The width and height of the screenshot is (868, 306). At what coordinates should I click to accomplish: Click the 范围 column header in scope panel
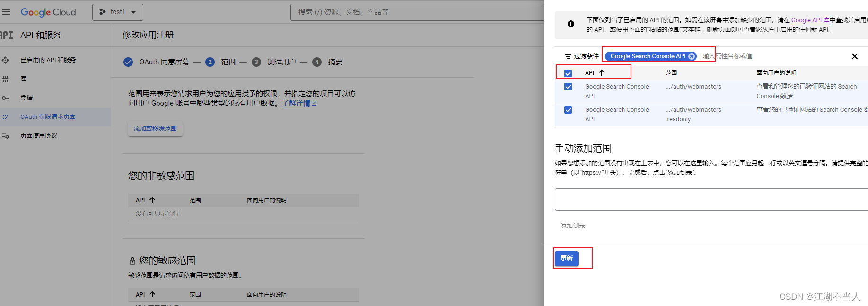671,73
